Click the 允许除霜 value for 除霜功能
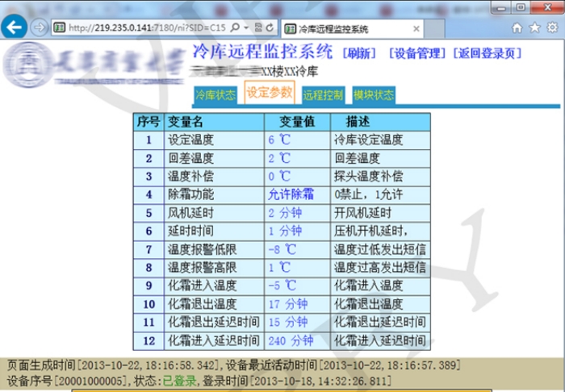Image resolution: width=565 pixels, height=392 pixels. tap(291, 194)
